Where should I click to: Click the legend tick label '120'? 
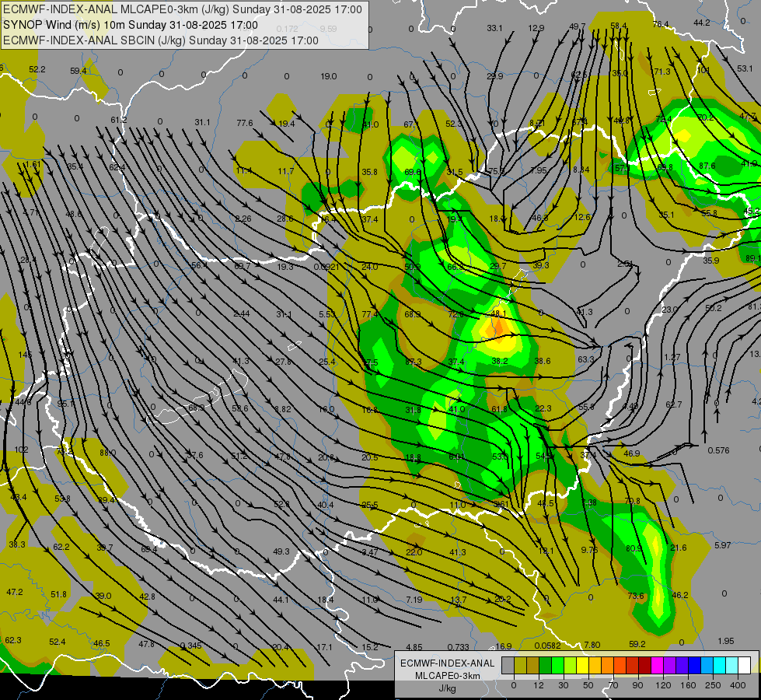coord(664,686)
